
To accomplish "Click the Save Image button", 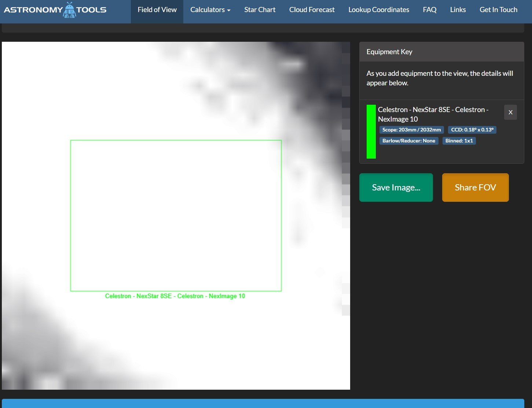I will click(x=396, y=188).
